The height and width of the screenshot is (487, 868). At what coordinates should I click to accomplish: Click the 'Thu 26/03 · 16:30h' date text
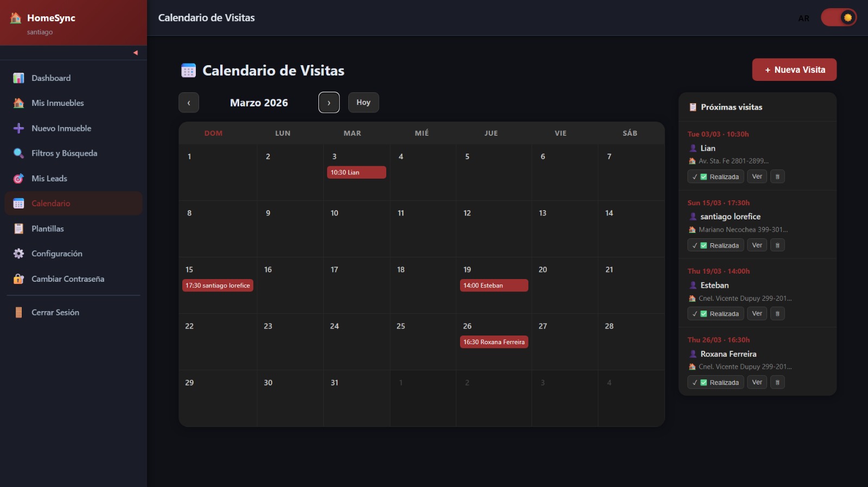click(719, 340)
